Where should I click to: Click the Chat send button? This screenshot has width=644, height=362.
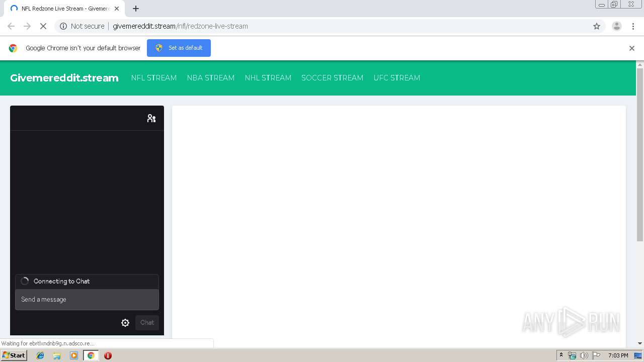(x=147, y=323)
